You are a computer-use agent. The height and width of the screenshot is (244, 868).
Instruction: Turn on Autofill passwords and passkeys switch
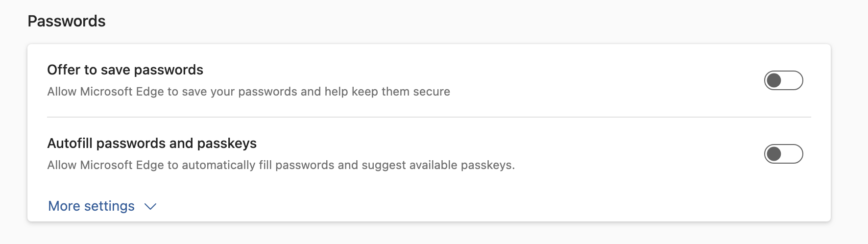pos(783,154)
